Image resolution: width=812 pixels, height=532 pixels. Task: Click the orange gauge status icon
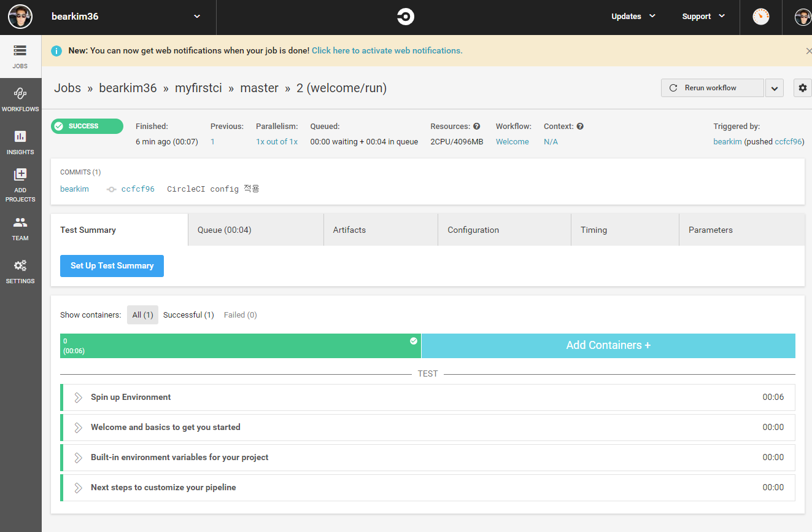point(761,17)
